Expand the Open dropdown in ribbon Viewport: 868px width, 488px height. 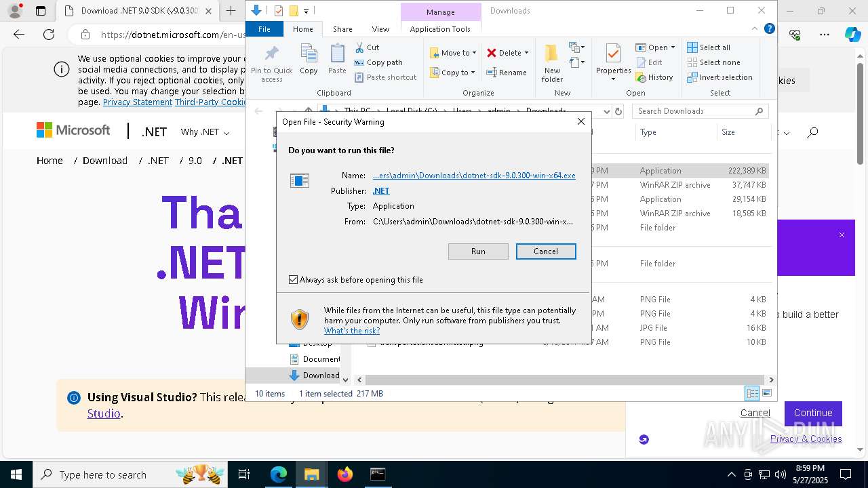pos(673,47)
